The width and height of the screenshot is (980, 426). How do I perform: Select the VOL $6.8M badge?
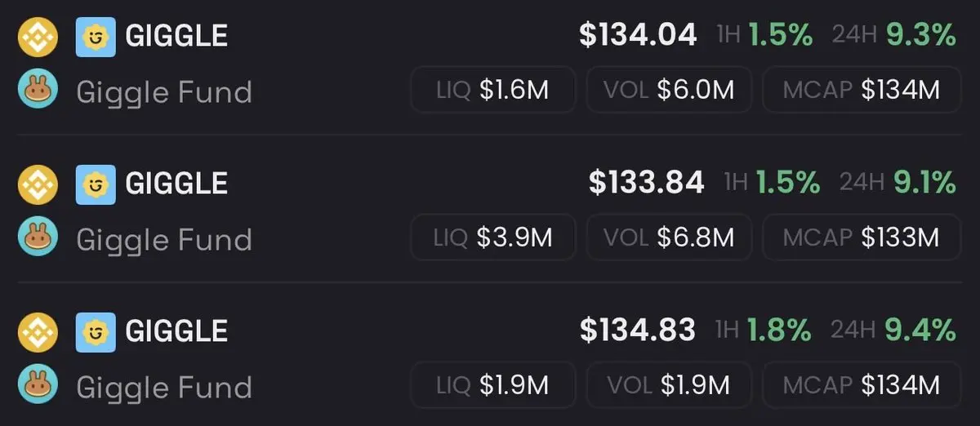tap(669, 237)
